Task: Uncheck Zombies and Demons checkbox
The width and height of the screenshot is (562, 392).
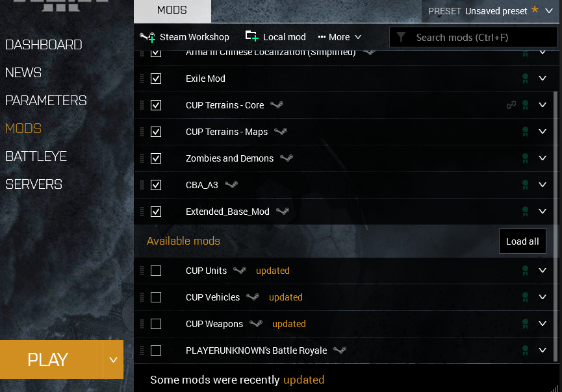Action: pos(156,158)
